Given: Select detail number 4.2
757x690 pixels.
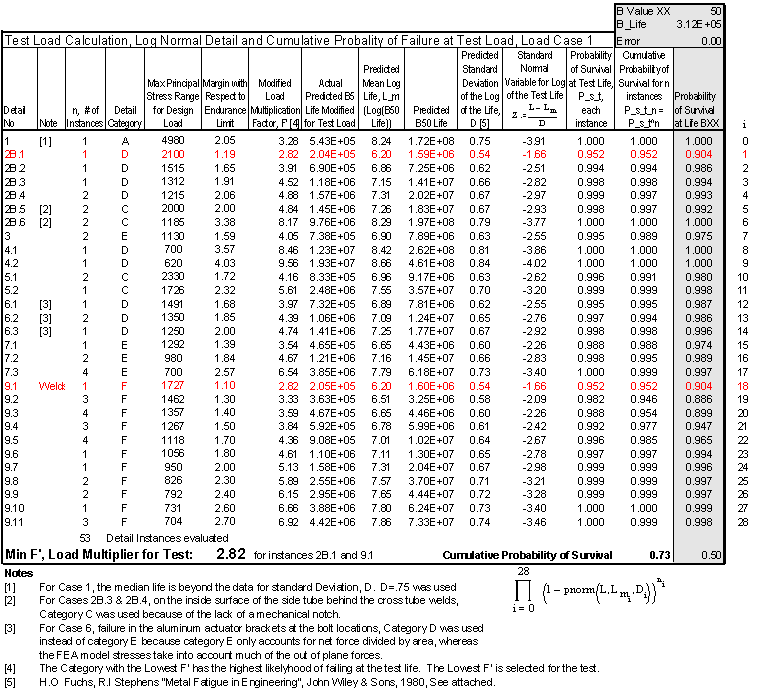Looking at the screenshot, I should [x=11, y=264].
